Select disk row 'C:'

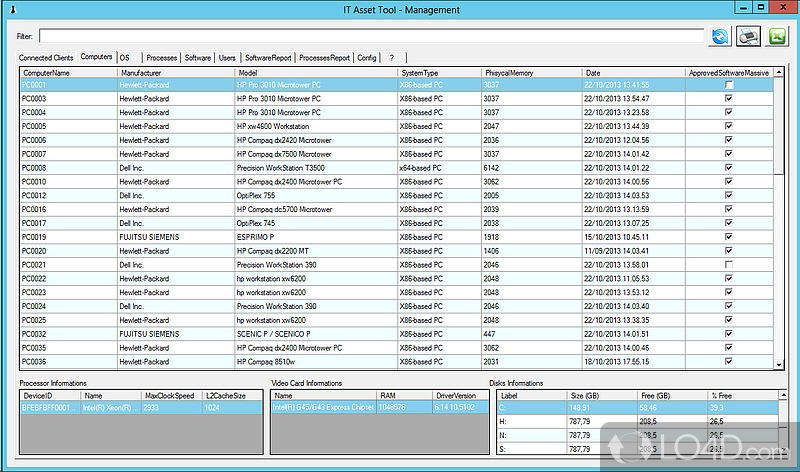(x=638, y=408)
